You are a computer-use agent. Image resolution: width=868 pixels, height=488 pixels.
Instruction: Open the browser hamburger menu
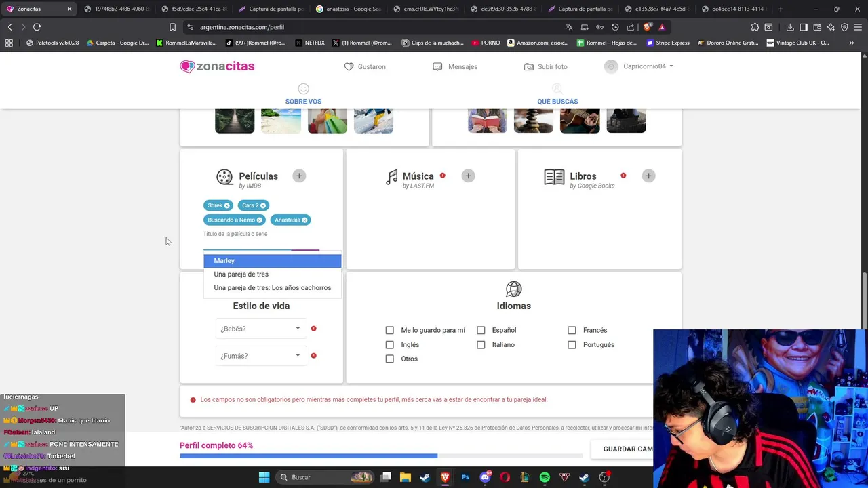click(x=858, y=27)
